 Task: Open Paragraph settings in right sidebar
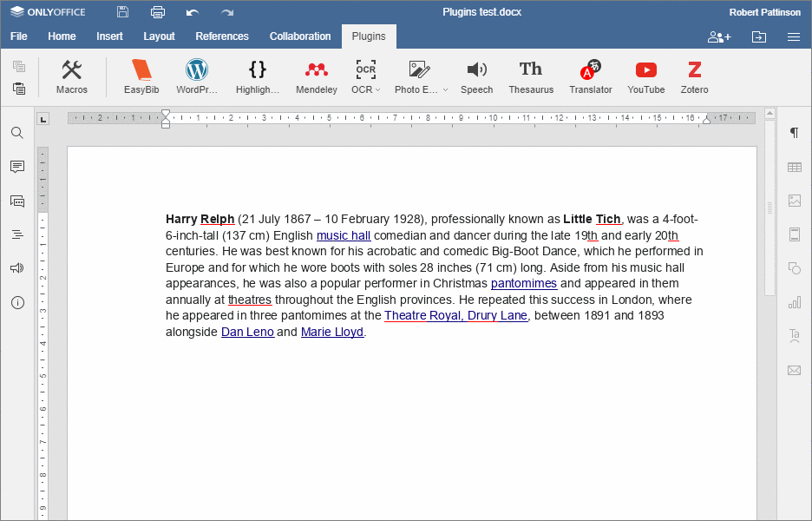click(794, 133)
